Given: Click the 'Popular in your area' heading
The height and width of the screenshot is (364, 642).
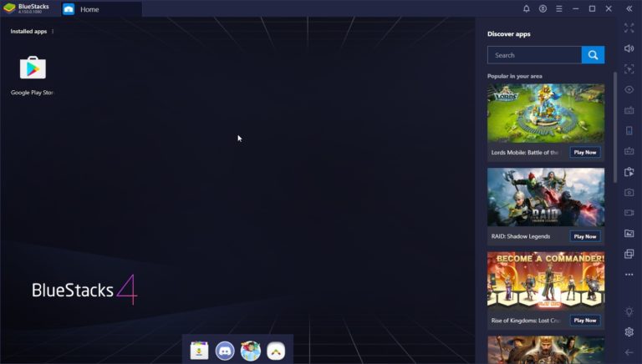Looking at the screenshot, I should 515,76.
